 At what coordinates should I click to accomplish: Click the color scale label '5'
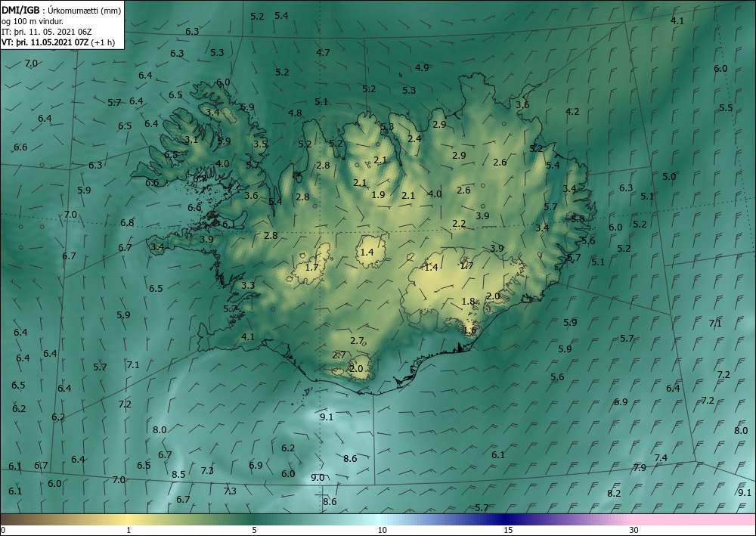coord(254,530)
